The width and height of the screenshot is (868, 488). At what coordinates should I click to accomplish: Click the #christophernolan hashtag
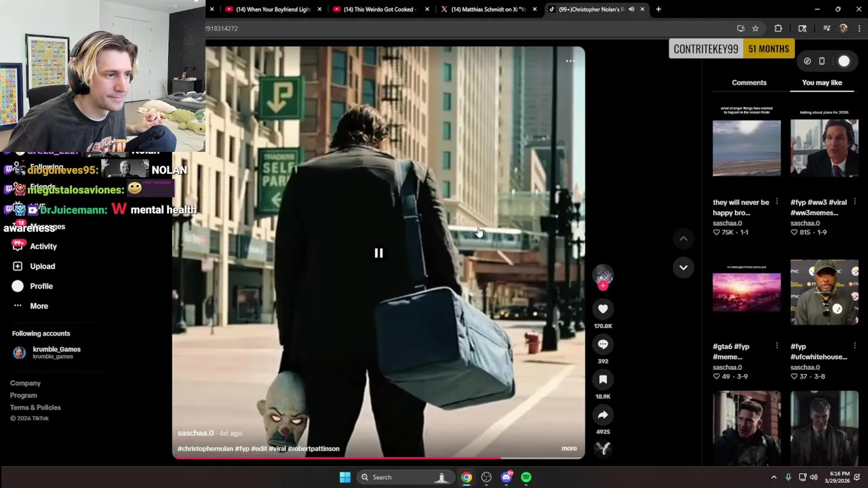[205, 449]
